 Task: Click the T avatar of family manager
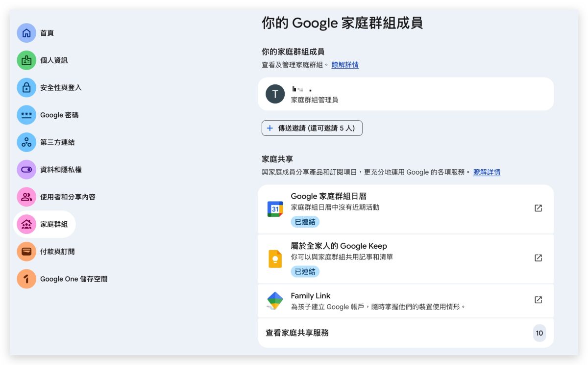coord(275,94)
